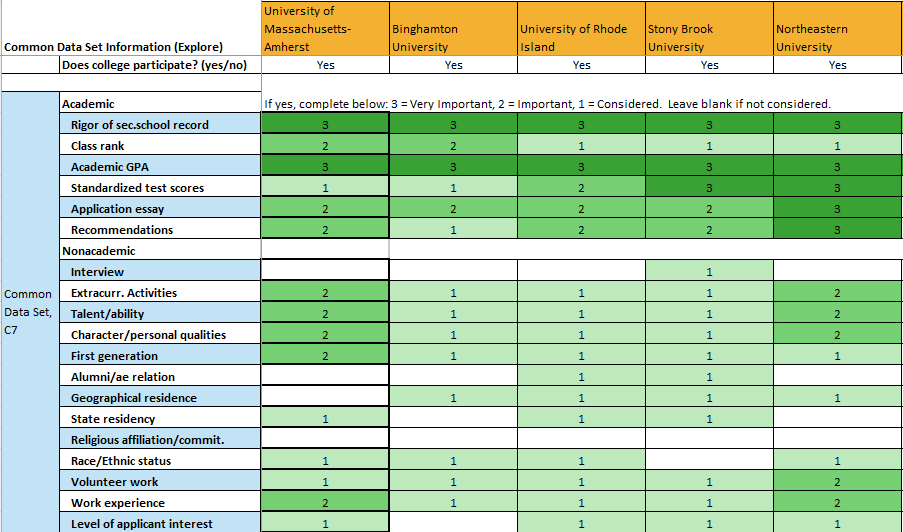This screenshot has height=532, width=903.
Task: Click Race/Ethnic status value for Northeastern
Action: (x=838, y=461)
